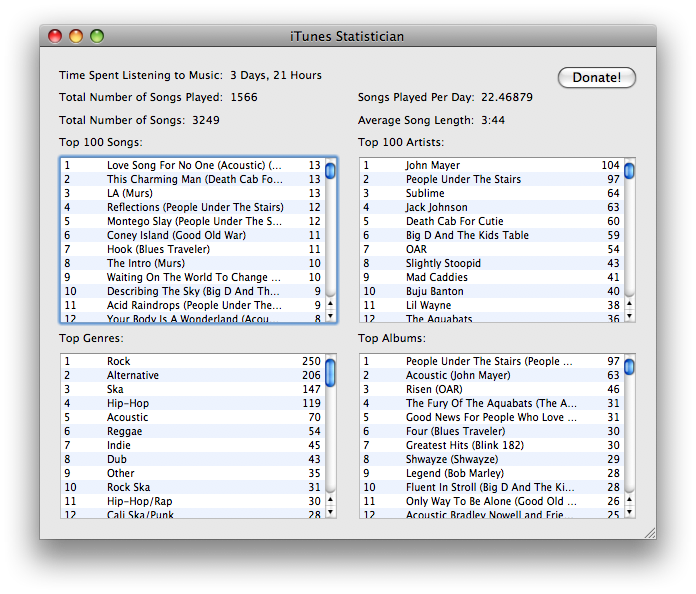Select John Mayer in Top Artists
The image size is (696, 594).
pyautogui.click(x=492, y=165)
